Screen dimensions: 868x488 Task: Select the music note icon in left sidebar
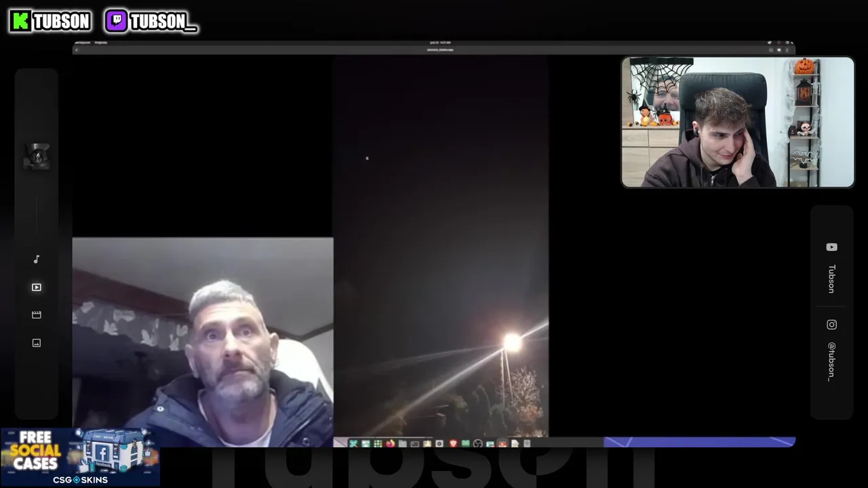[37, 259]
